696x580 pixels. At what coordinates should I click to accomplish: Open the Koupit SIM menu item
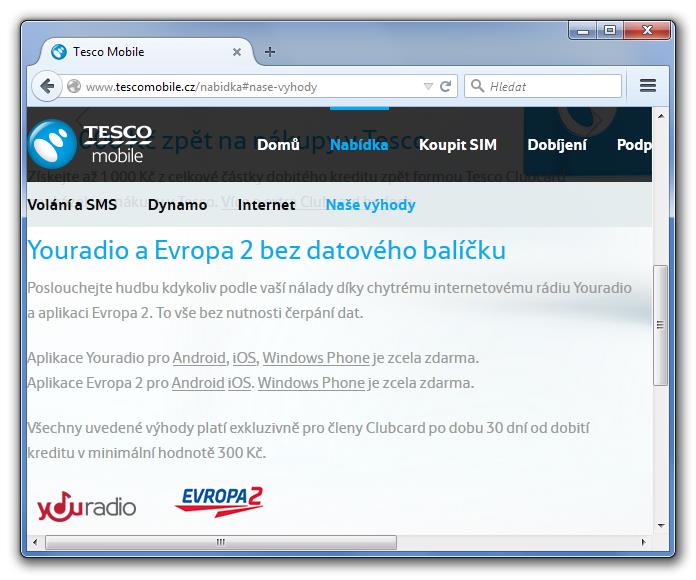pos(458,145)
